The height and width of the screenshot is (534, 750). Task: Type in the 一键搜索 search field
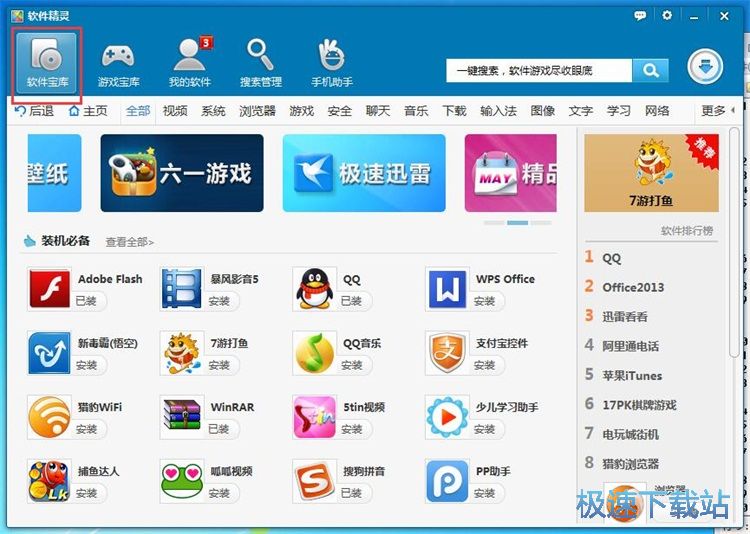[x=540, y=70]
